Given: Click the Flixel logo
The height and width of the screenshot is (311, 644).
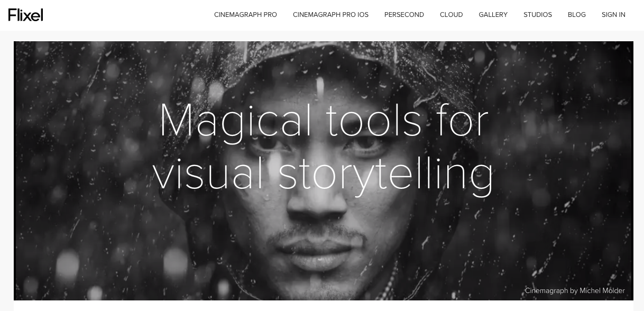Looking at the screenshot, I should pyautogui.click(x=25, y=15).
